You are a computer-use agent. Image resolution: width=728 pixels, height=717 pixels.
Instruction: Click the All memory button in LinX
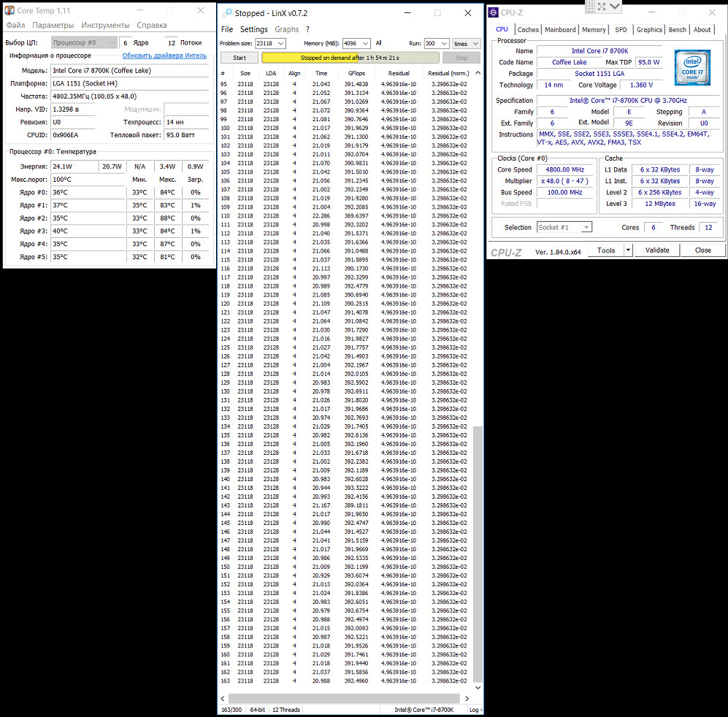coord(378,43)
